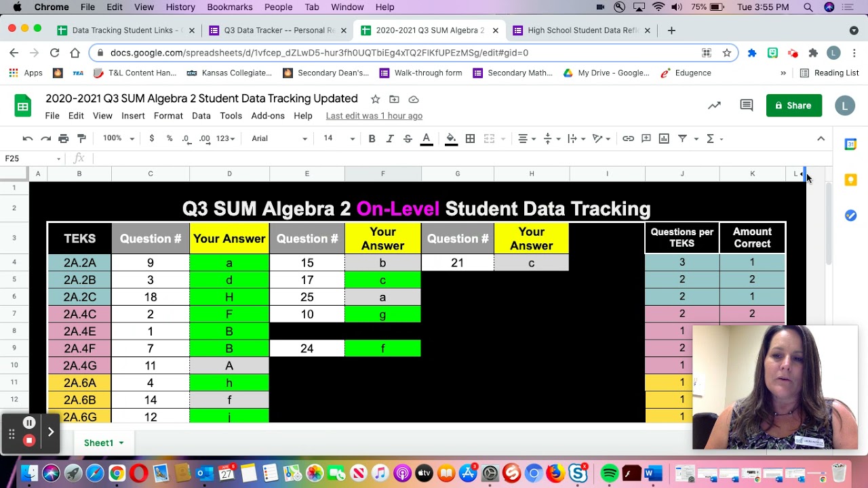Open Google Calendar side panel icon
The width and height of the screenshot is (868, 488).
pyautogui.click(x=850, y=144)
